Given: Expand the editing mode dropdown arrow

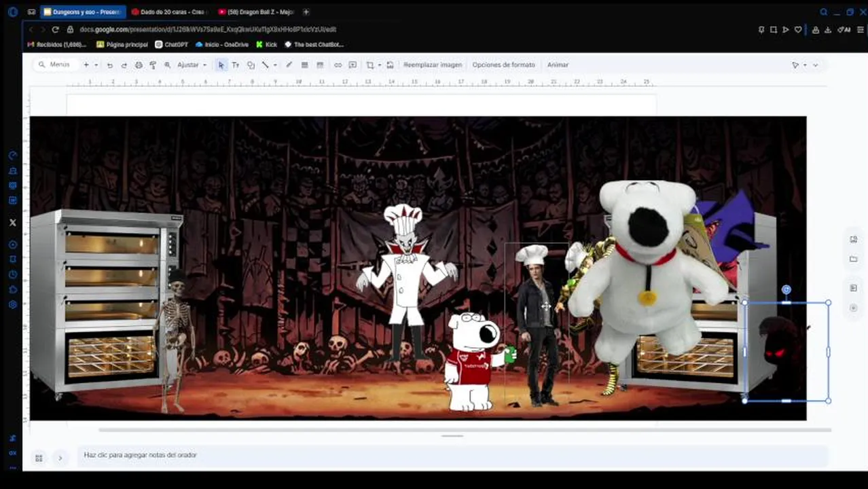Looking at the screenshot, I should pos(805,65).
